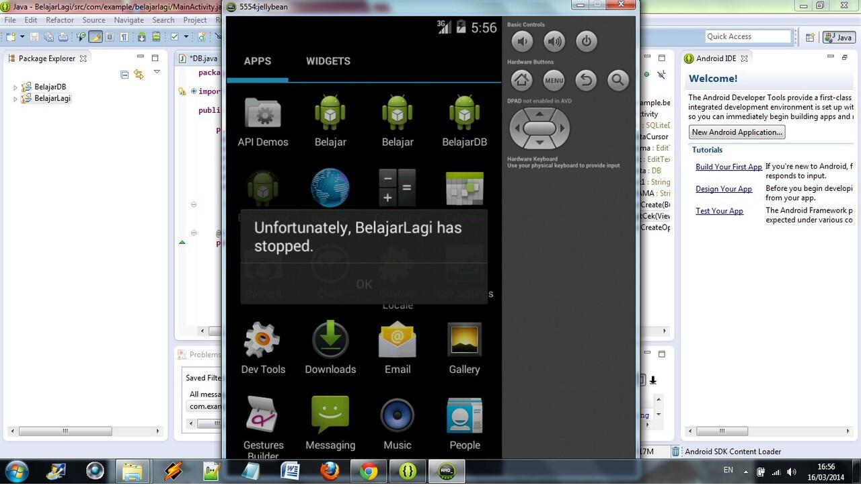Open the People app
861x504 pixels.
pyautogui.click(x=464, y=423)
